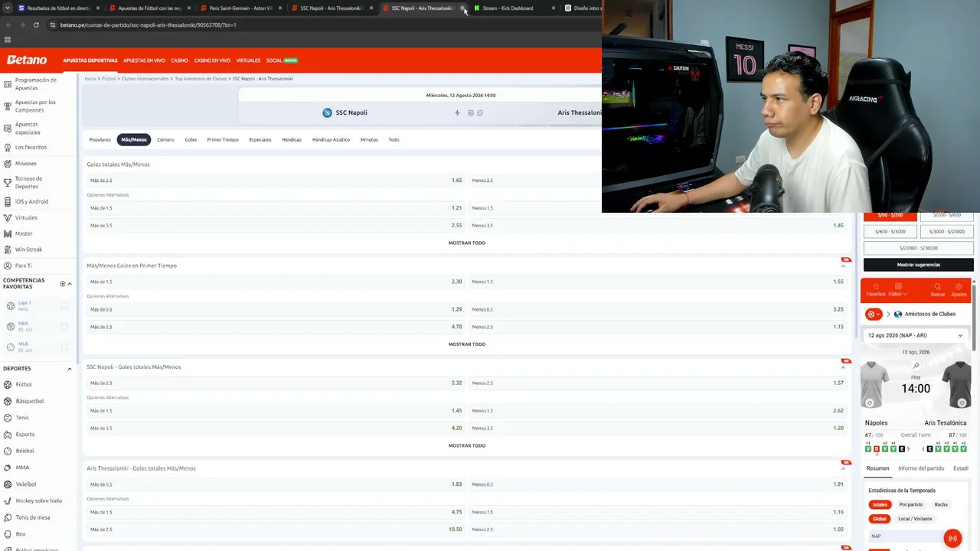Switch to Informe del partido tab
The width and height of the screenshot is (980, 551).
[921, 468]
